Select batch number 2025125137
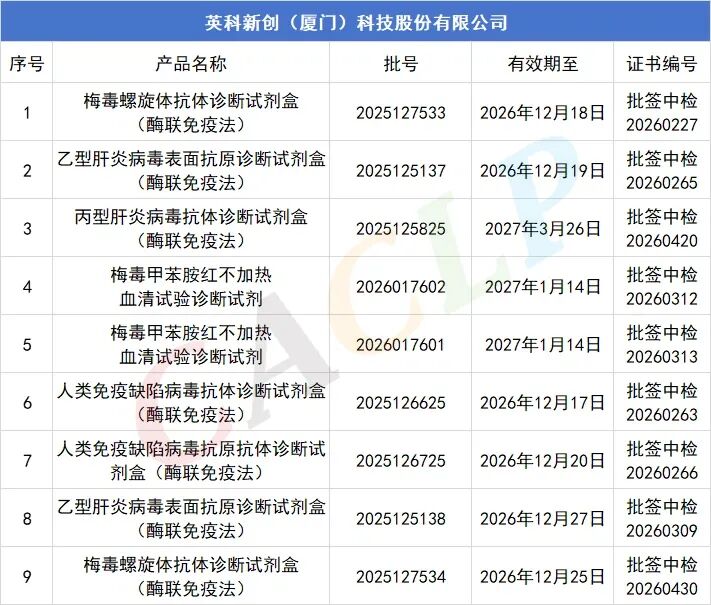This screenshot has height=605, width=711. (401, 171)
